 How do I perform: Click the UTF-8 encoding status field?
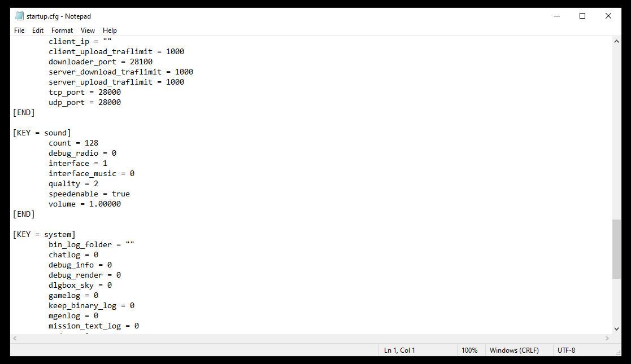click(x=566, y=350)
